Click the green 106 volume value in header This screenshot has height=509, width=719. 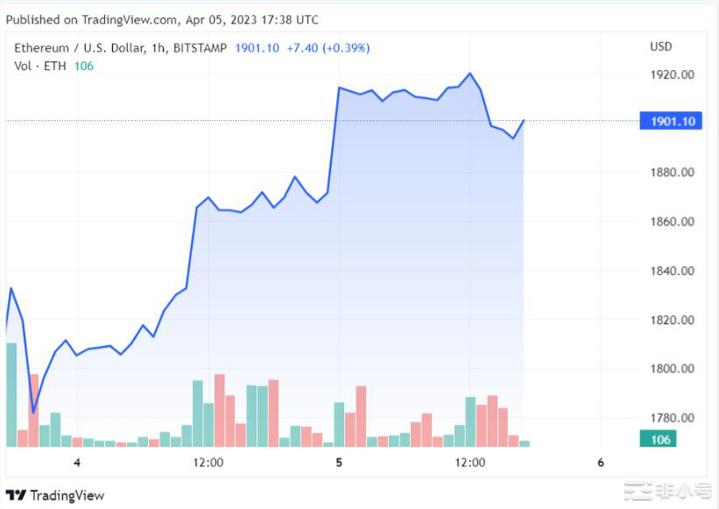(83, 66)
